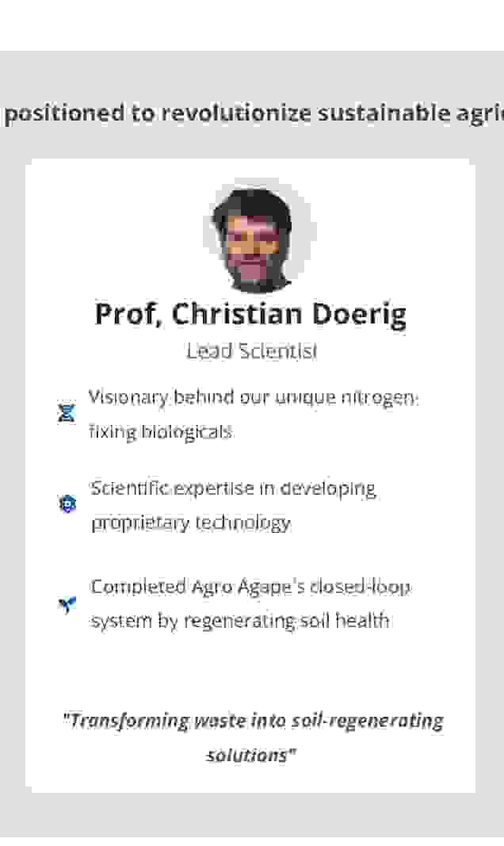
Task: Click the word "solutions" in the quote
Action: pos(247,755)
